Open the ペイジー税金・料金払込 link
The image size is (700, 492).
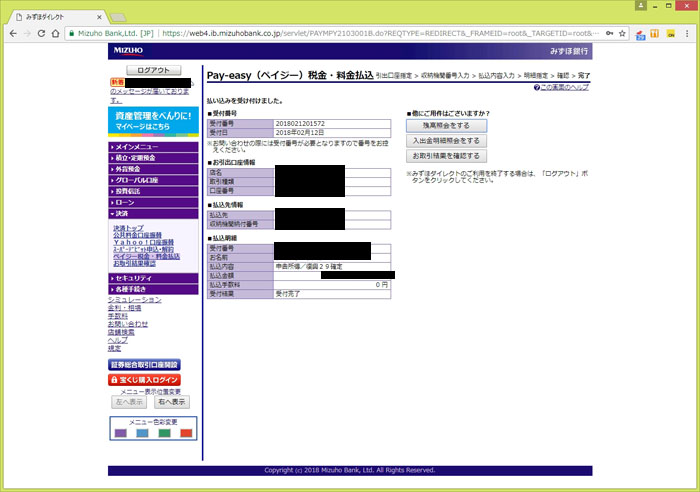[x=146, y=256]
